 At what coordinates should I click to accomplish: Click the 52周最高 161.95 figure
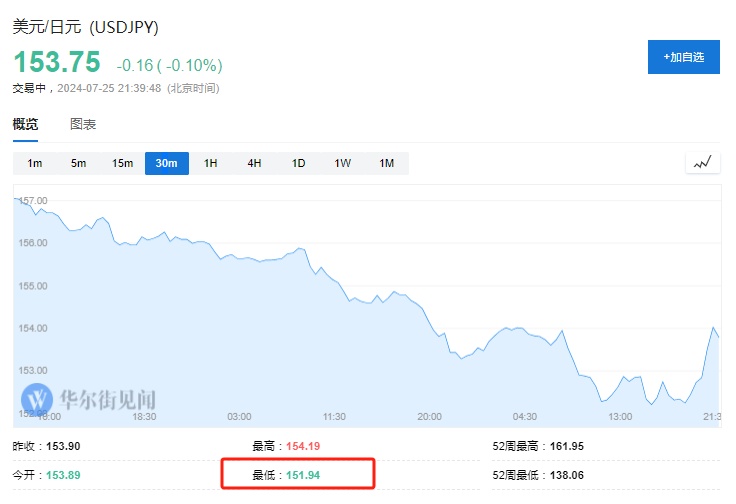565,445
